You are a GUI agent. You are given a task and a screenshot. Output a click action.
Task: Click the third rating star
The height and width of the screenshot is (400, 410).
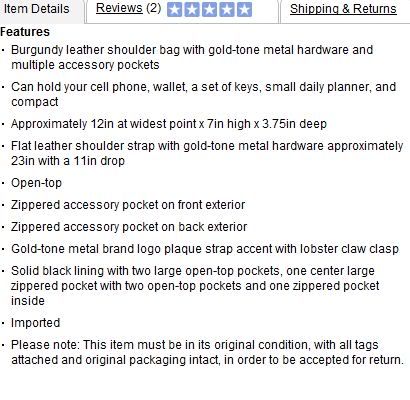coord(209,10)
